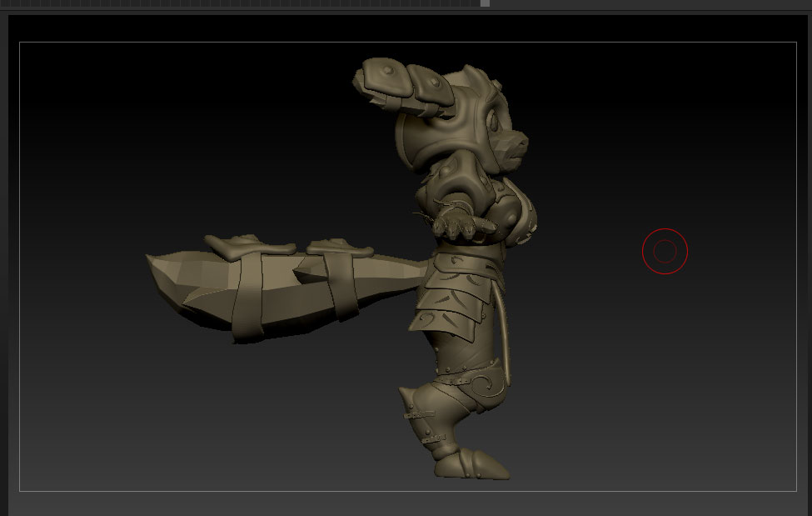The width and height of the screenshot is (812, 516).
Task: Click the character's armored boot
Action: (x=471, y=463)
